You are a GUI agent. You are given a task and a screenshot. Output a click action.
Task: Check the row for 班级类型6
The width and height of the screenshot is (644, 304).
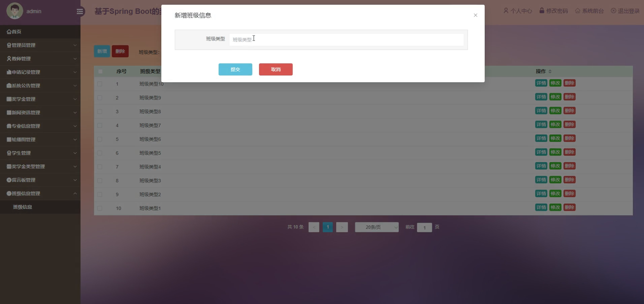100,139
